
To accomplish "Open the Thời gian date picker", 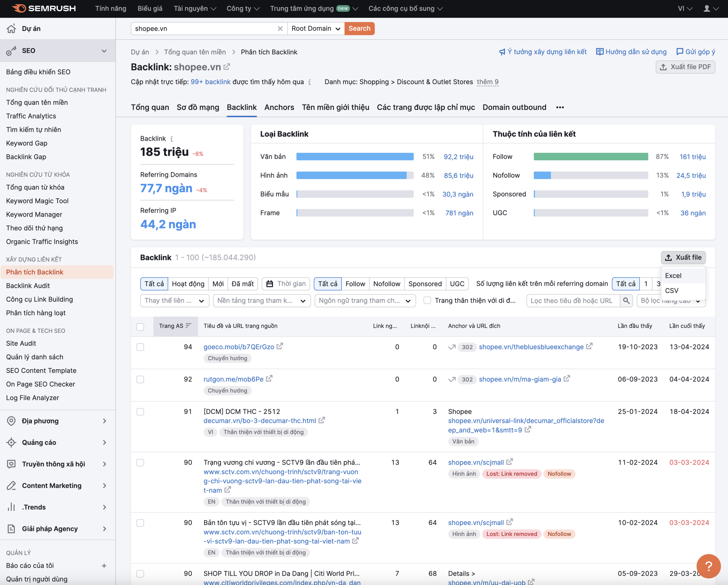I will [286, 284].
